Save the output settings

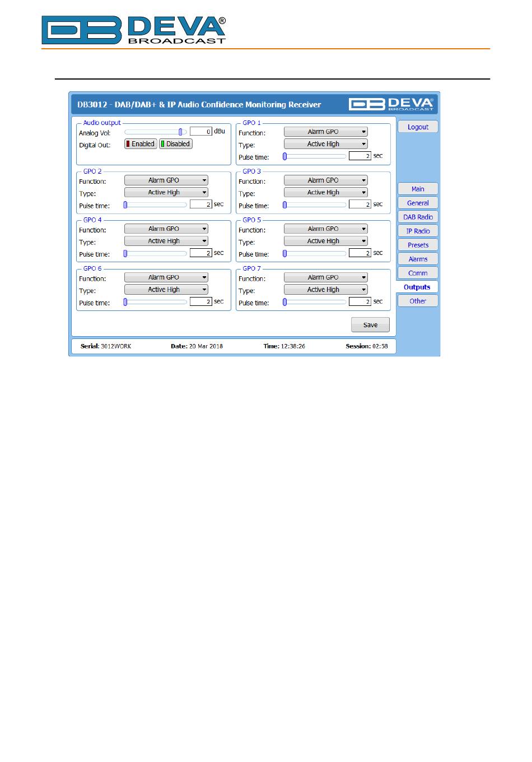[370, 325]
